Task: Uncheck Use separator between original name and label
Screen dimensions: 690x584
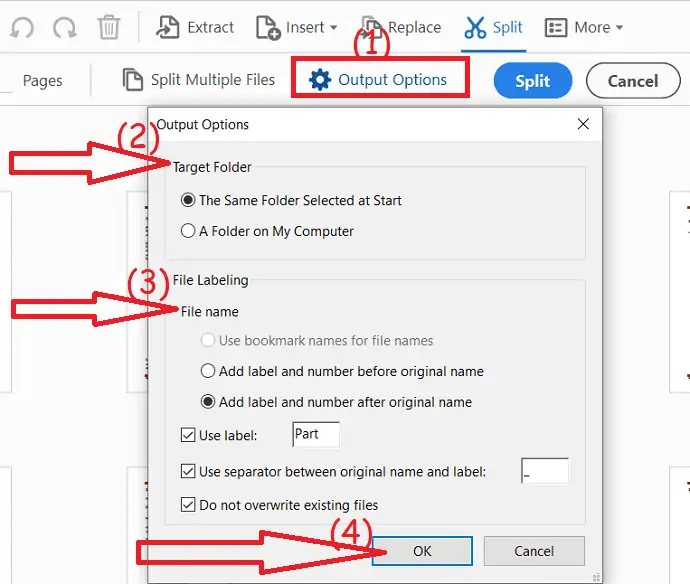Action: pyautogui.click(x=188, y=471)
